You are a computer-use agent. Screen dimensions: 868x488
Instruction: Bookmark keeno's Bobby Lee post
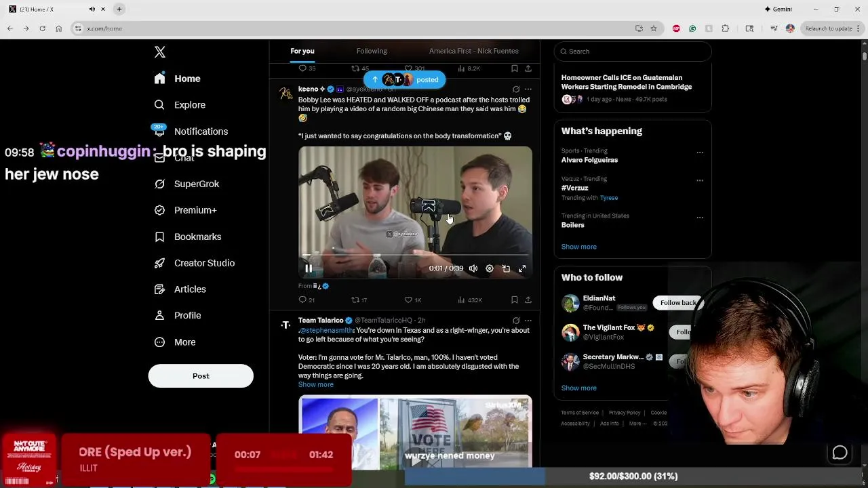pos(515,300)
